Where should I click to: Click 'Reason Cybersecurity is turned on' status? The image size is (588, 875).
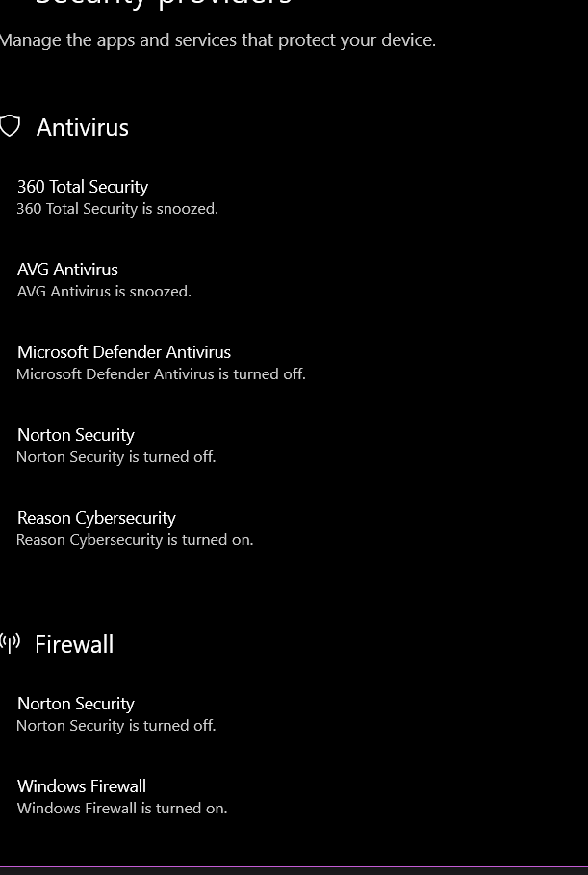point(135,540)
